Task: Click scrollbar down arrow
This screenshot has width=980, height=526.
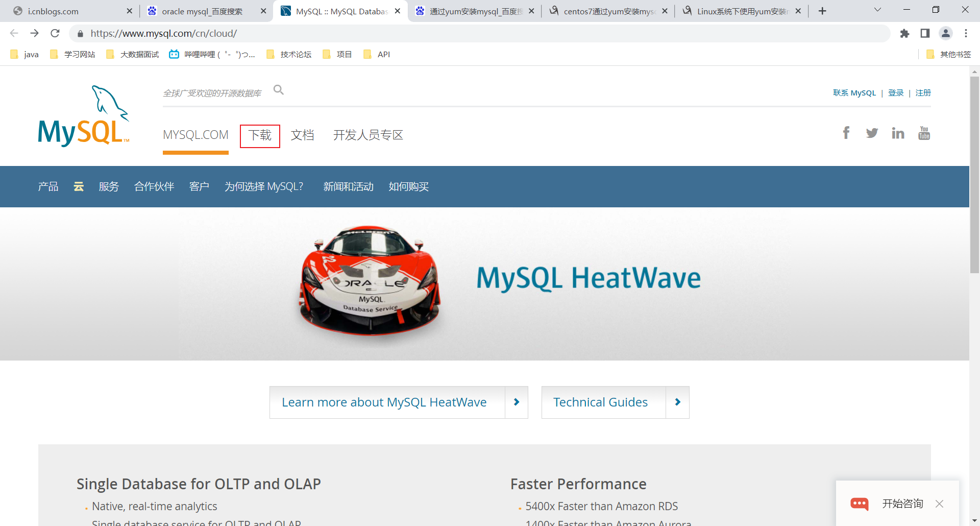Action: click(974, 521)
